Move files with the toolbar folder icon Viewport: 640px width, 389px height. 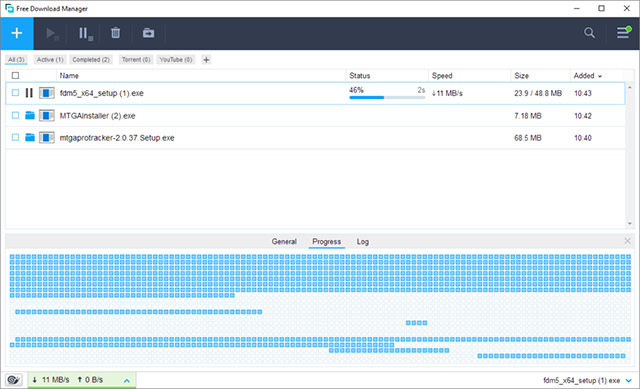149,33
